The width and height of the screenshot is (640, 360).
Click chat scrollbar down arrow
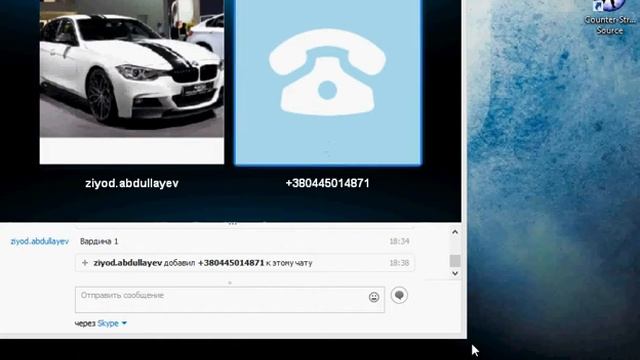455,273
